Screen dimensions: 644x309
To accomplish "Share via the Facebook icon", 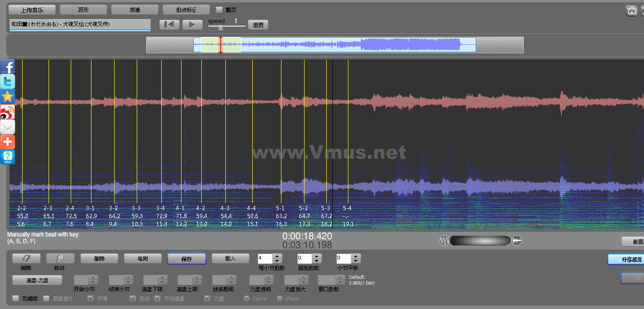I will pos(8,66).
